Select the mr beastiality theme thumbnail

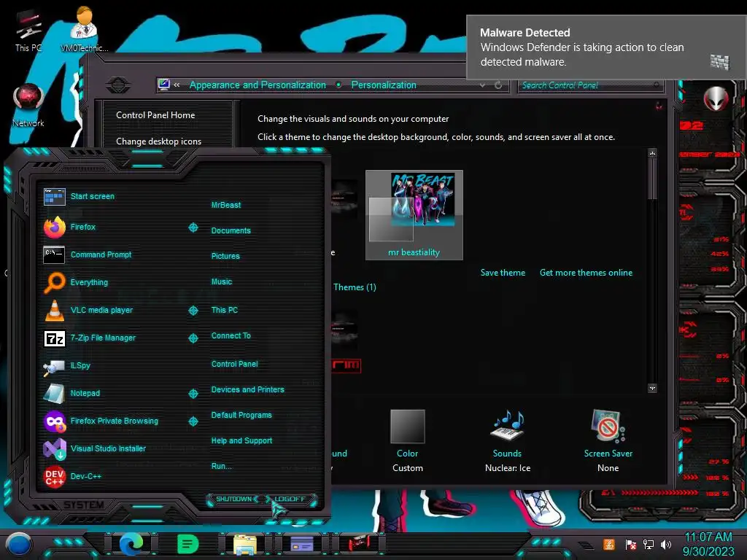[414, 215]
